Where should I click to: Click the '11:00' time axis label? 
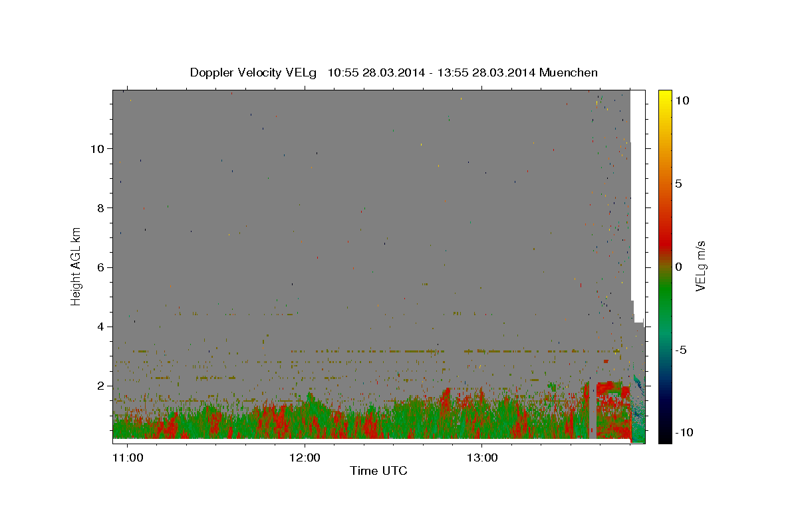coord(126,458)
